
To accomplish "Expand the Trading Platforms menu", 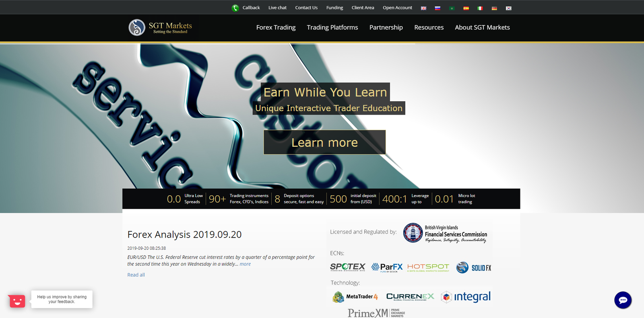I will pyautogui.click(x=332, y=27).
